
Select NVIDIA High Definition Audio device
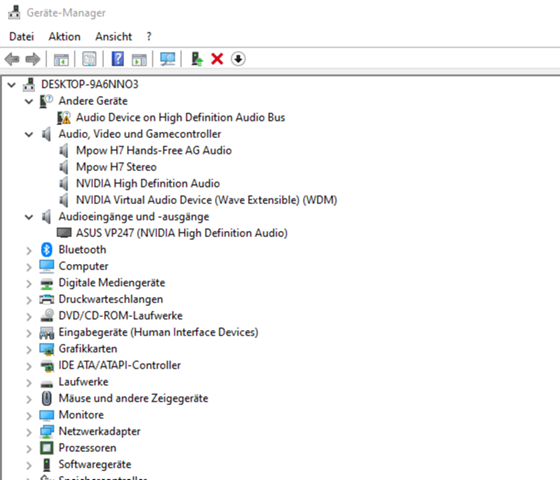(x=148, y=184)
